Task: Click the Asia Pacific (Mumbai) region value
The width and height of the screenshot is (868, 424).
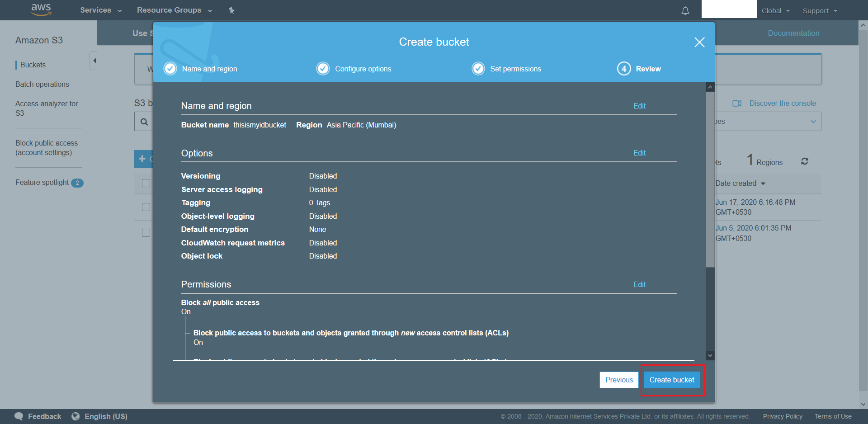Action: [361, 125]
